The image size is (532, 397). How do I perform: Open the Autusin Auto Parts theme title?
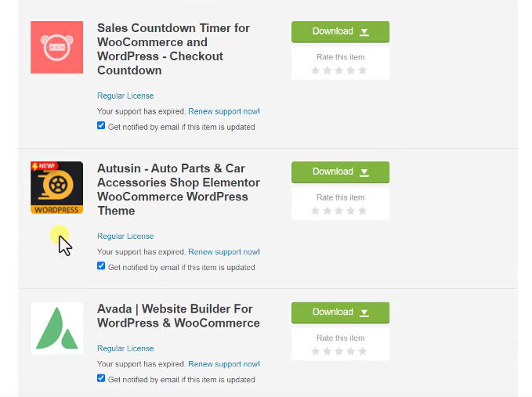179,189
